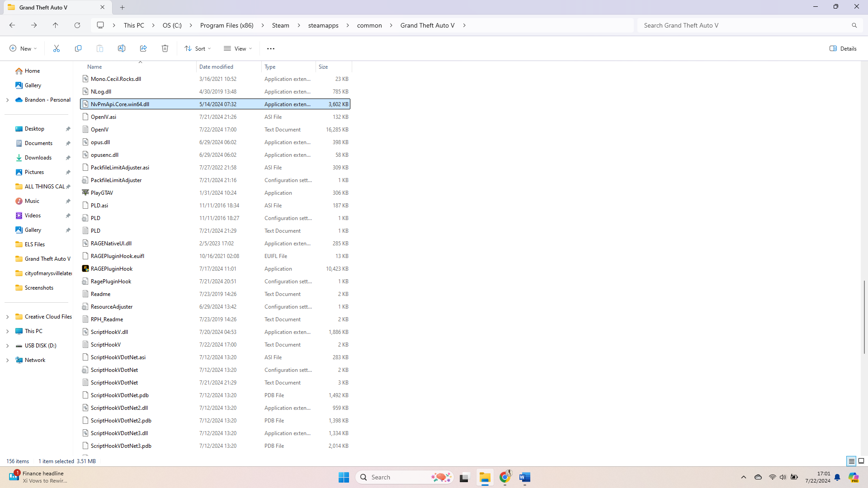
Task: Click the Grand Theft Auto V window tab
Action: coord(50,7)
